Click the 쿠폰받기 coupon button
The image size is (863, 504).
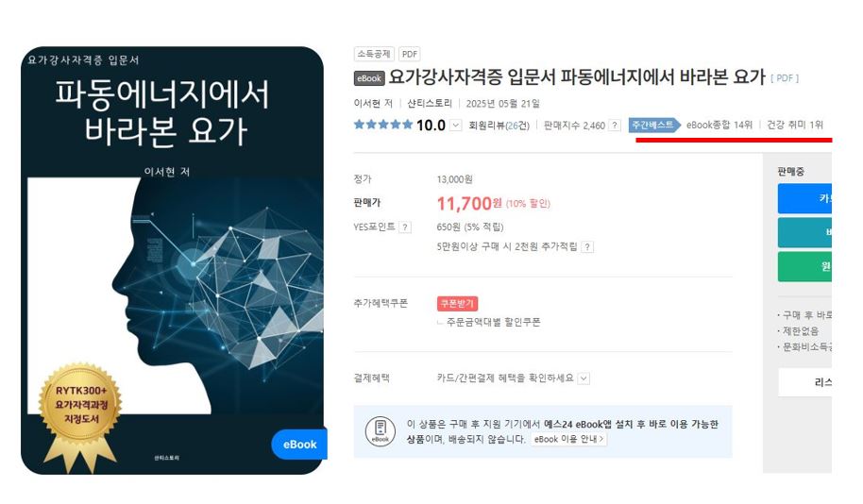(457, 304)
